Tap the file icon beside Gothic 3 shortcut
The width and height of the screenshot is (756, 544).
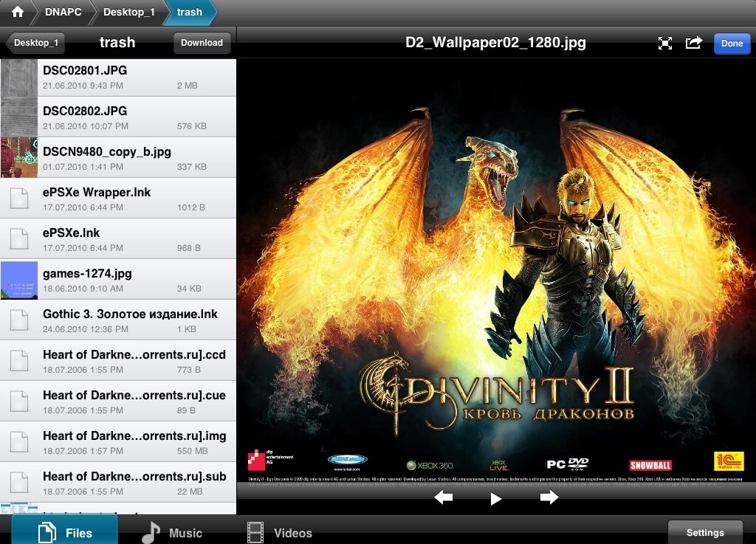pos(19,320)
